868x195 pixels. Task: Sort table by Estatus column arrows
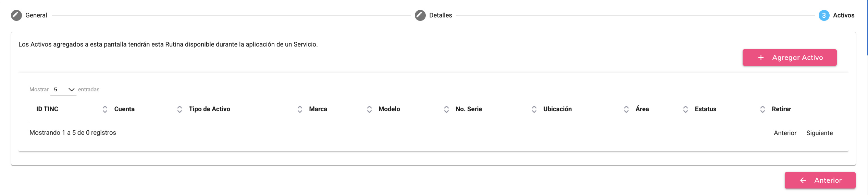pyautogui.click(x=762, y=109)
